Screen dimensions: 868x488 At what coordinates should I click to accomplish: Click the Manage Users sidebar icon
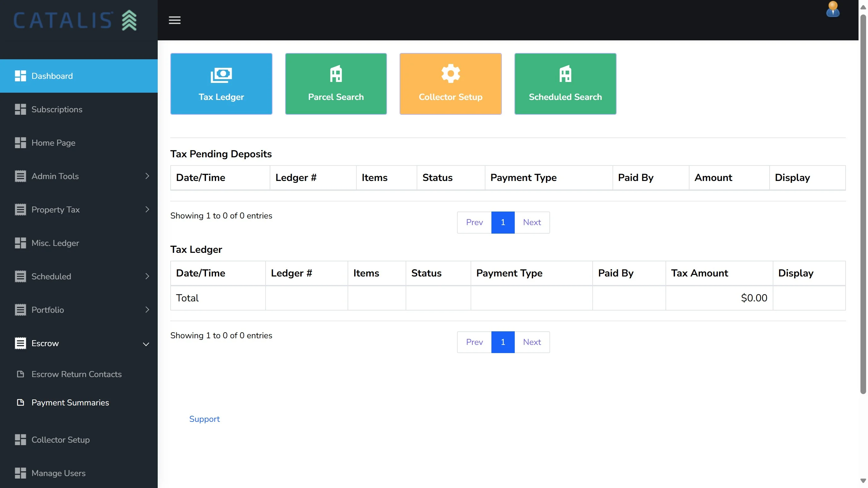pos(20,473)
